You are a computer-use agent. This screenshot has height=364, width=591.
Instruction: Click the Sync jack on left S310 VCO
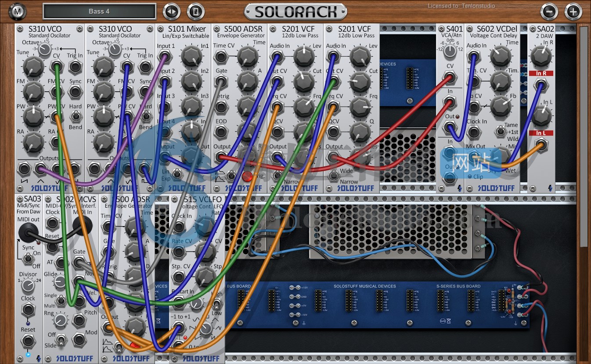75,92
